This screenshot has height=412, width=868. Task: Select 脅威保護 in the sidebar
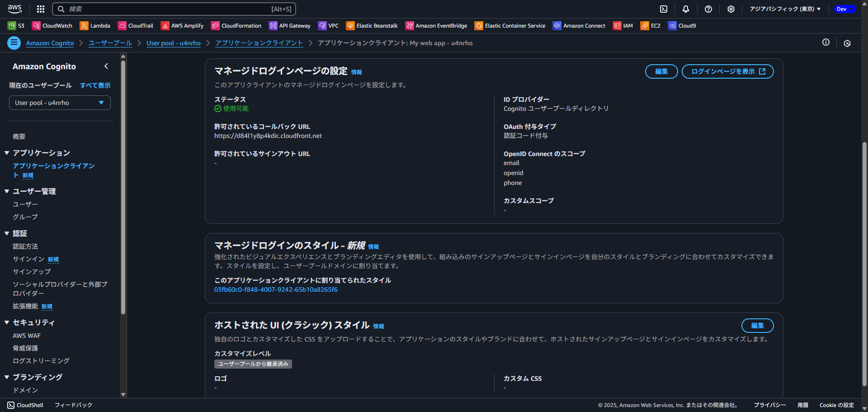tap(25, 348)
